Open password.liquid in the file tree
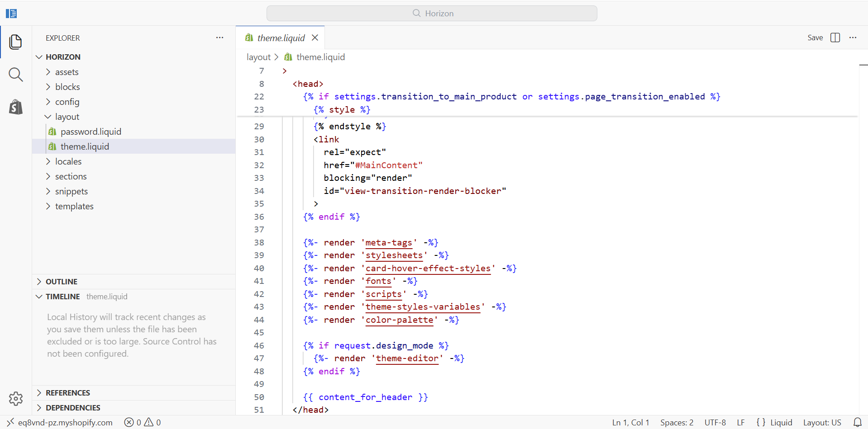The image size is (868, 429). (x=134, y=132)
